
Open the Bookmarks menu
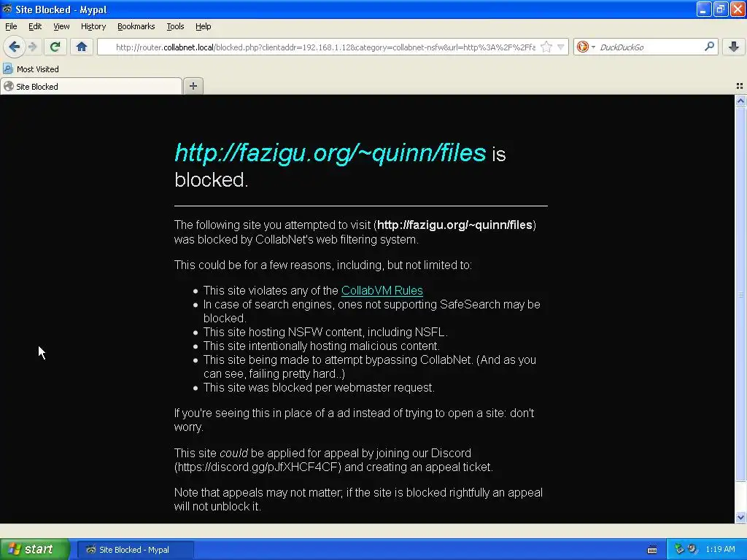[x=136, y=26]
